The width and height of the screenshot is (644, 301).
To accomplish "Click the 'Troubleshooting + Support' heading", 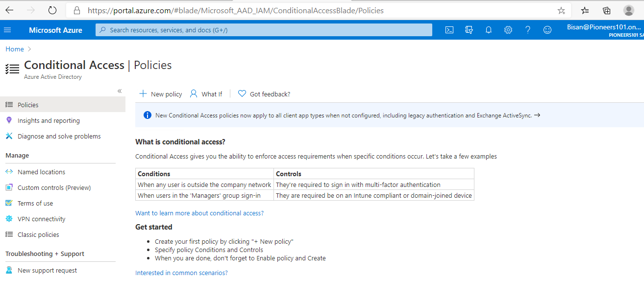I will coord(45,254).
